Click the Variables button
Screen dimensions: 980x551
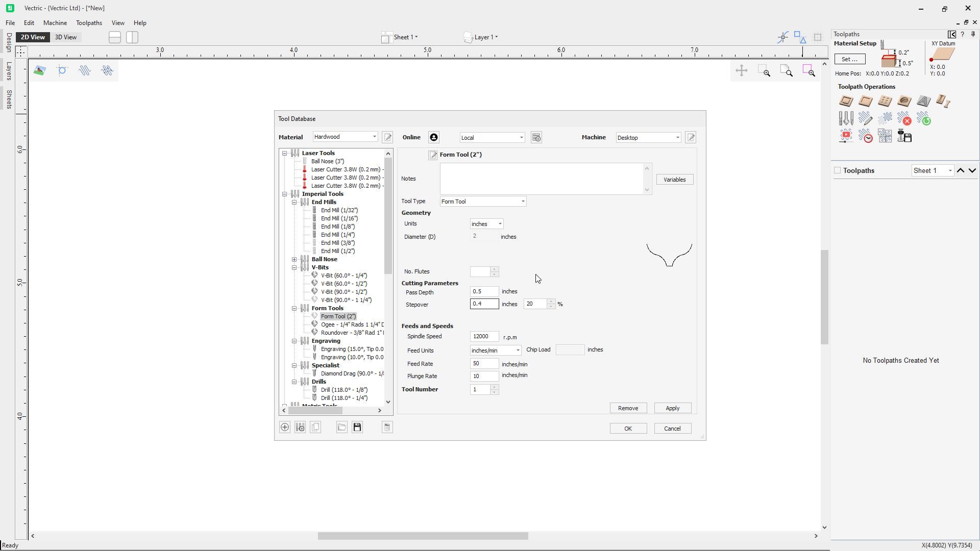point(674,180)
